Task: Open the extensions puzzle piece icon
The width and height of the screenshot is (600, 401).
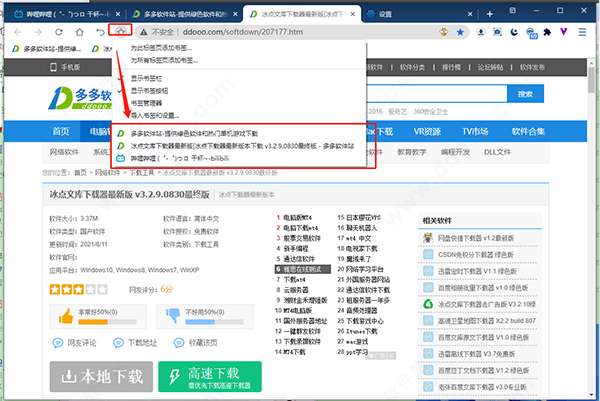Action: (547, 32)
